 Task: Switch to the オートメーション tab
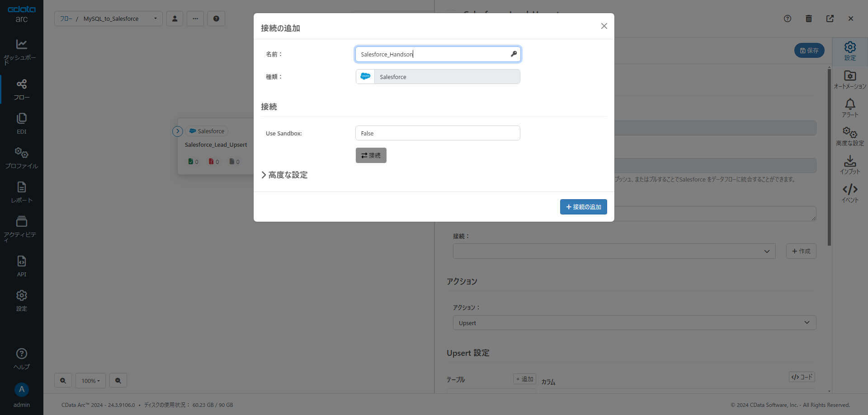coord(850,79)
